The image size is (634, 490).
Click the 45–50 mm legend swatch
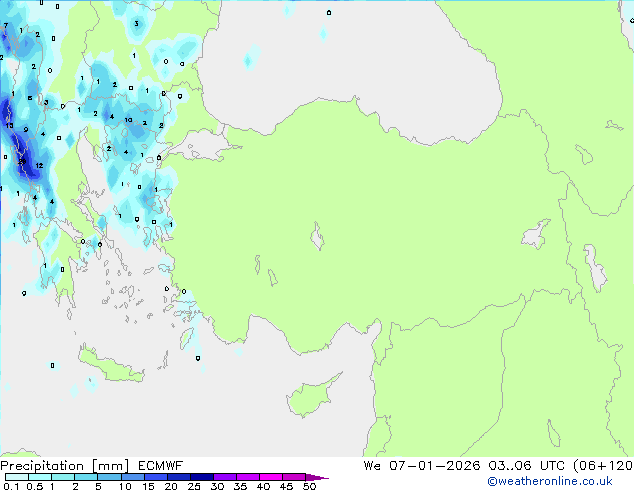point(294,477)
